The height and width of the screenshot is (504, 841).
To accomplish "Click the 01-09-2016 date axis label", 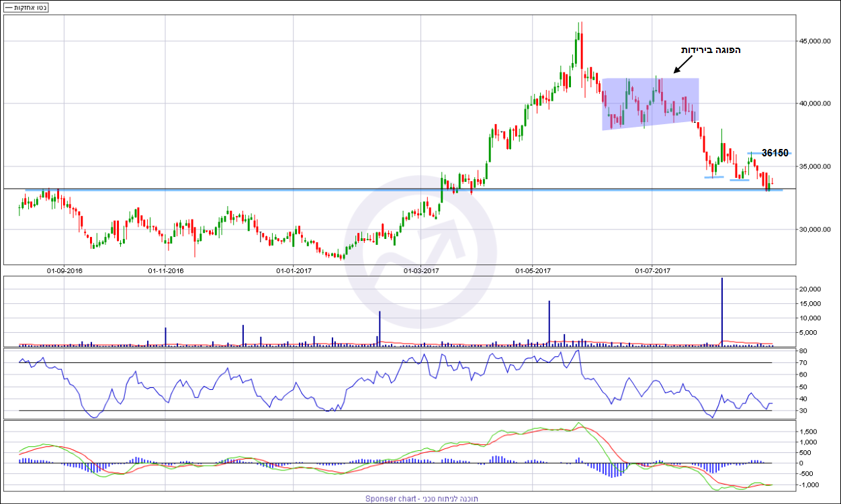I will click(x=64, y=270).
